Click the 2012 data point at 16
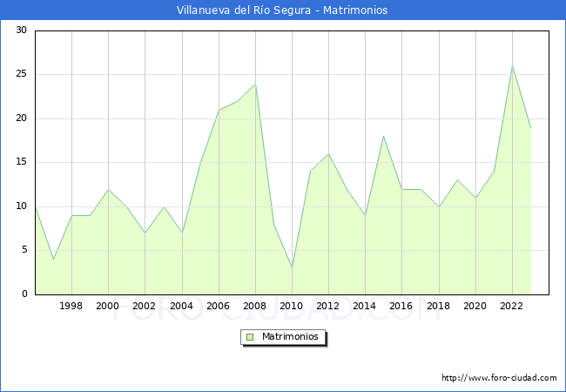The width and height of the screenshot is (566, 392). pyautogui.click(x=328, y=154)
